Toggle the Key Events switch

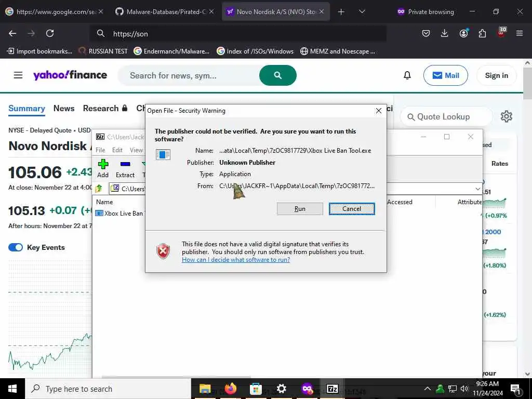(x=15, y=247)
